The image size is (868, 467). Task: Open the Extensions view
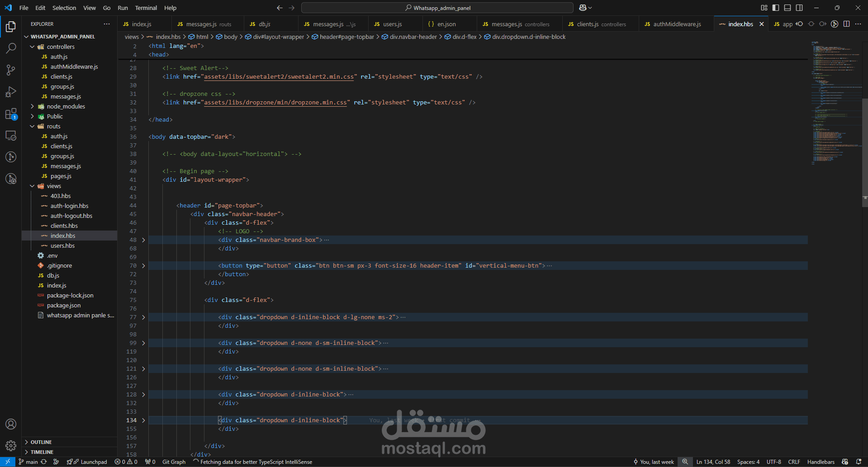click(11, 113)
